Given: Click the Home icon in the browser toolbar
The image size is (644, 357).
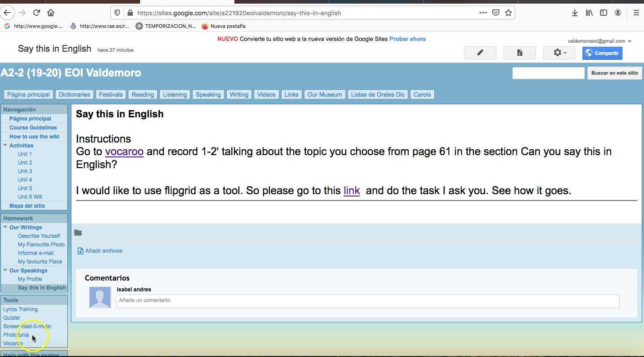Looking at the screenshot, I should point(51,13).
